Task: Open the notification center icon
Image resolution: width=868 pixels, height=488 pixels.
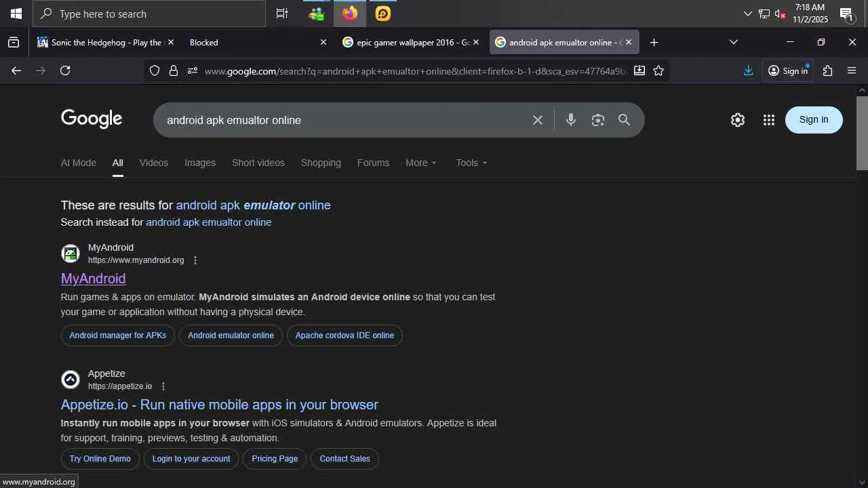Action: [x=846, y=14]
